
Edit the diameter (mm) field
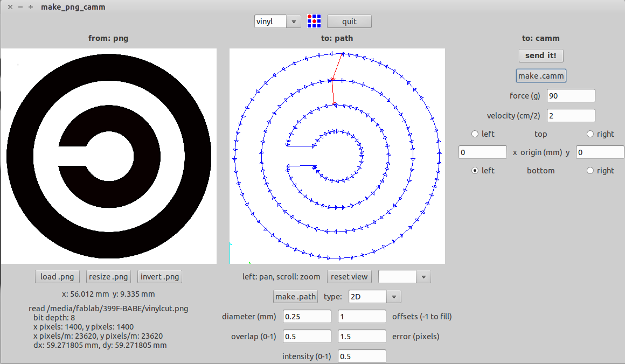[307, 316]
